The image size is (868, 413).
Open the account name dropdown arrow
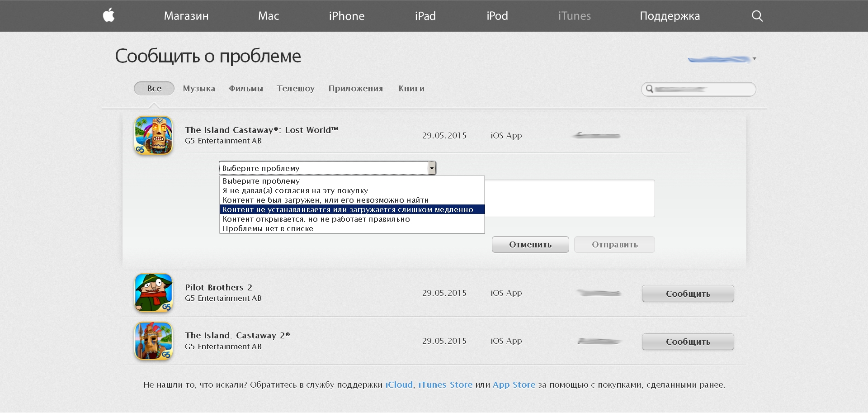(755, 58)
